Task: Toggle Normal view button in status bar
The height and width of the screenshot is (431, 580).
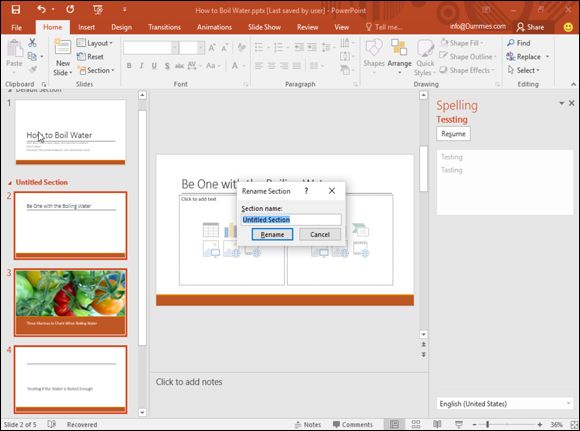Action: 395,424
